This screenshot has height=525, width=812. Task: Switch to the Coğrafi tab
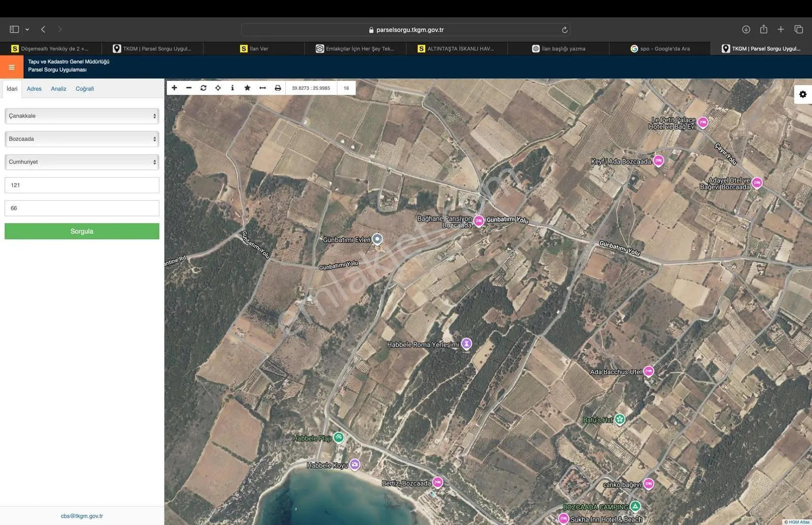pos(85,89)
